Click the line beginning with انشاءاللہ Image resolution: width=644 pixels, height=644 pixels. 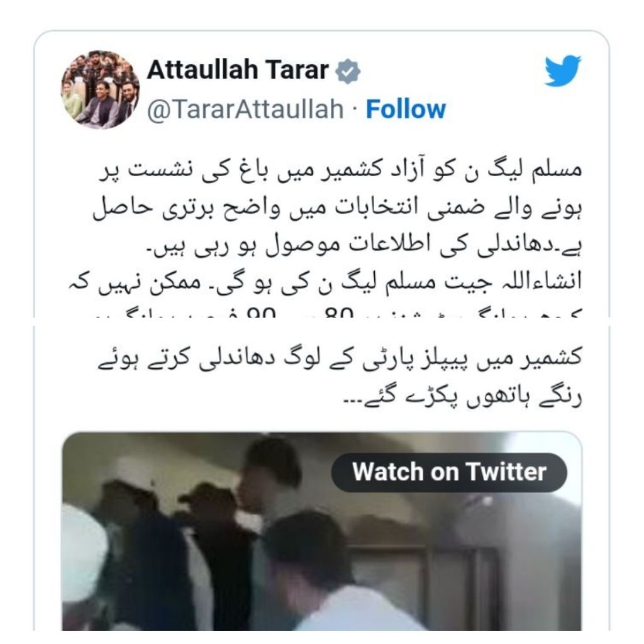point(325,282)
